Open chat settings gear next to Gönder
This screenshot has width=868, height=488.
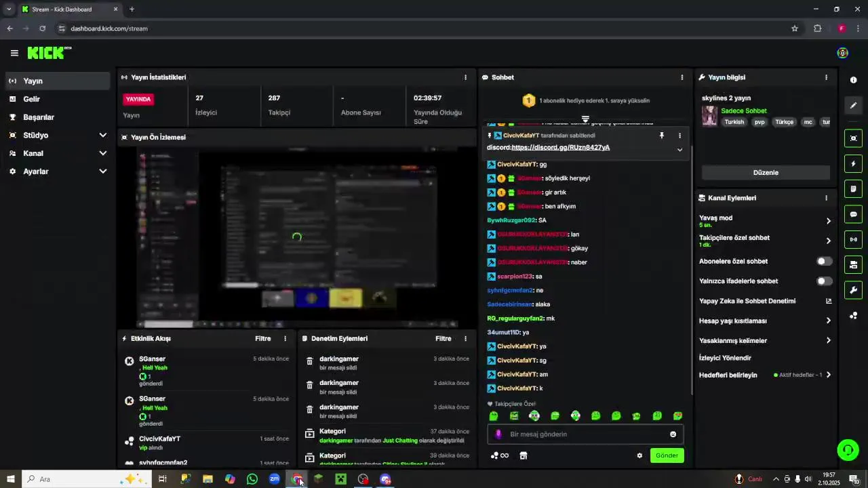tap(639, 455)
